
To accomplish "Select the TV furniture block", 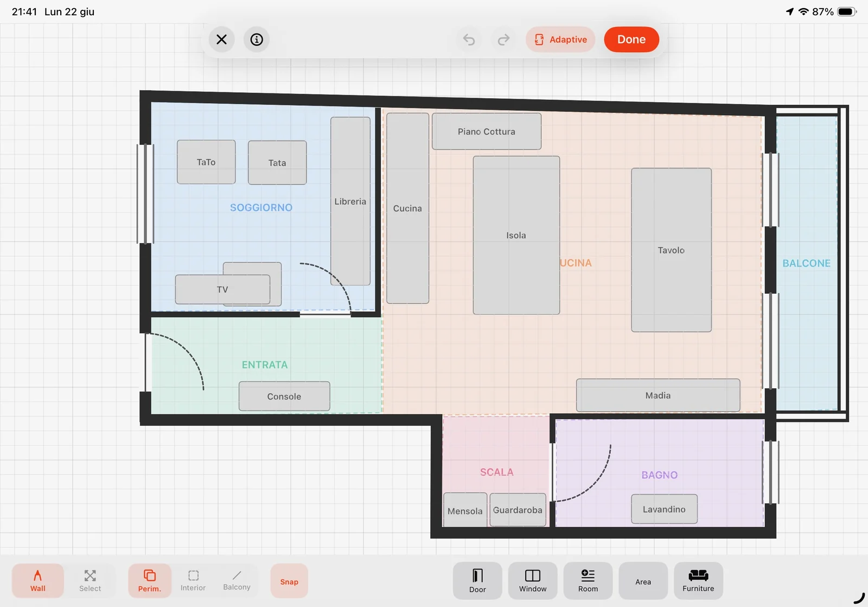I will tap(222, 289).
